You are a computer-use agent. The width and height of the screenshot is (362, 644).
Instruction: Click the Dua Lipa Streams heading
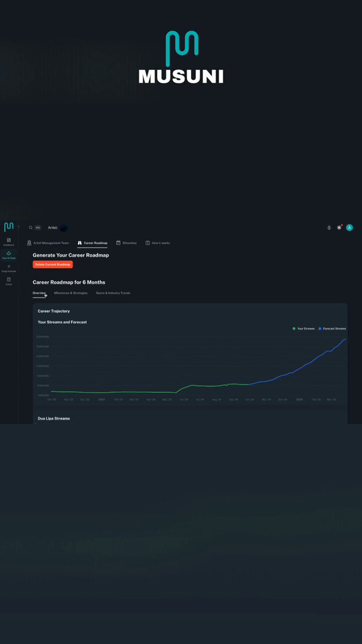[54, 418]
